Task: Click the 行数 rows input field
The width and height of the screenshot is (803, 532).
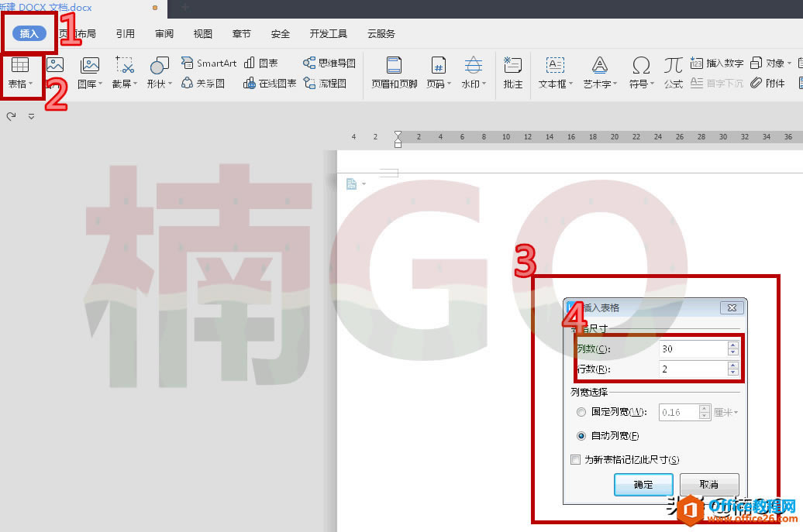Action: pos(693,369)
